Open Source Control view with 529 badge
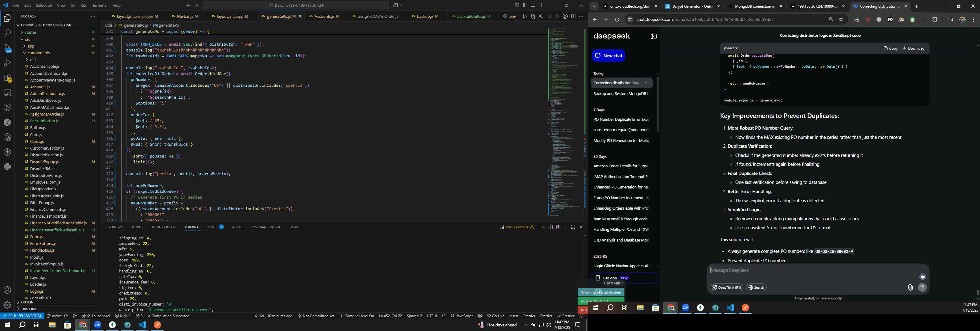Viewport: 980px width, 331px height. tap(7, 48)
